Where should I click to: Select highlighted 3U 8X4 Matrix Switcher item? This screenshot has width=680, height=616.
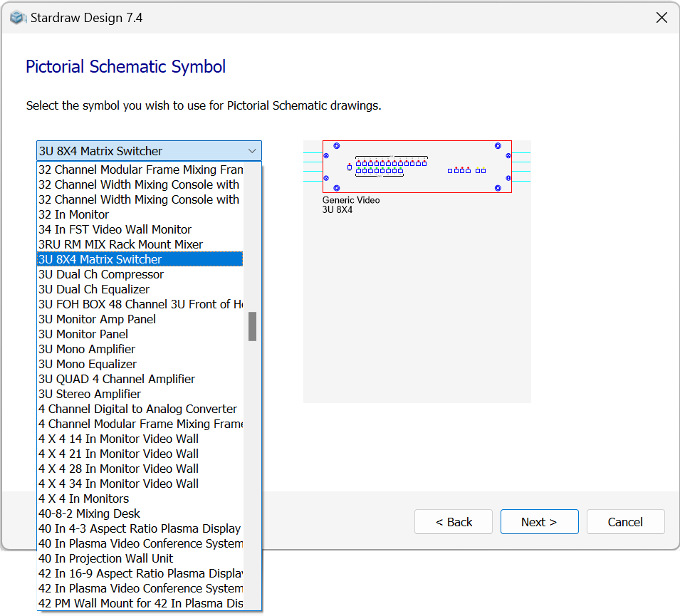tap(140, 259)
